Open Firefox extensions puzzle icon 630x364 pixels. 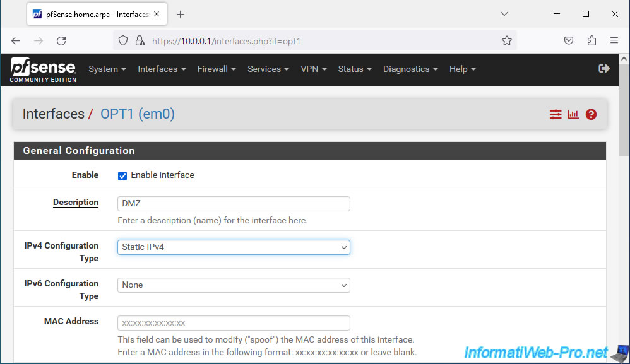tap(591, 41)
